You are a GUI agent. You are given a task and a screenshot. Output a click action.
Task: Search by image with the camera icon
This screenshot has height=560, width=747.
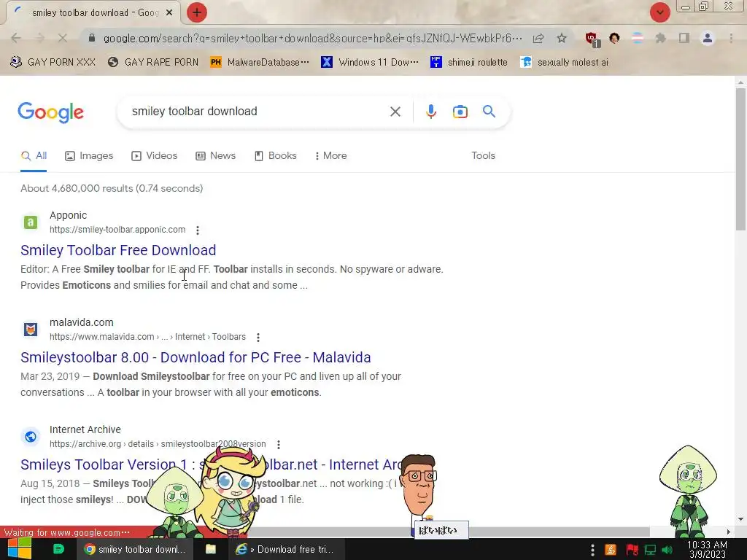pyautogui.click(x=460, y=112)
